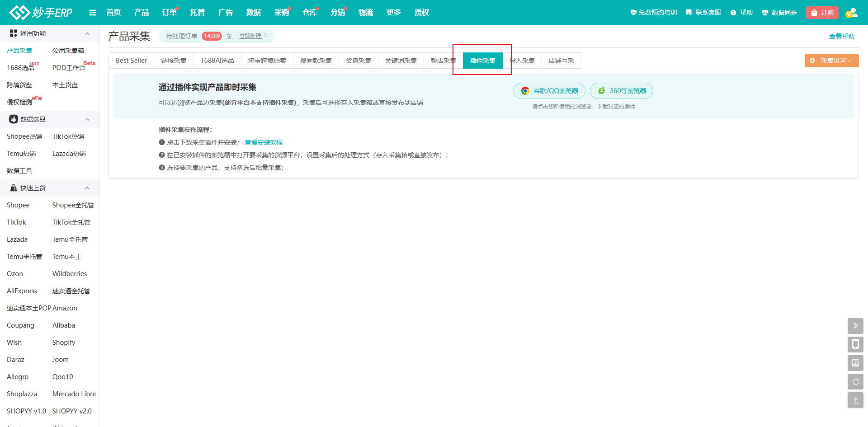Open the 采集设置 dropdown
868x427 pixels.
[831, 61]
